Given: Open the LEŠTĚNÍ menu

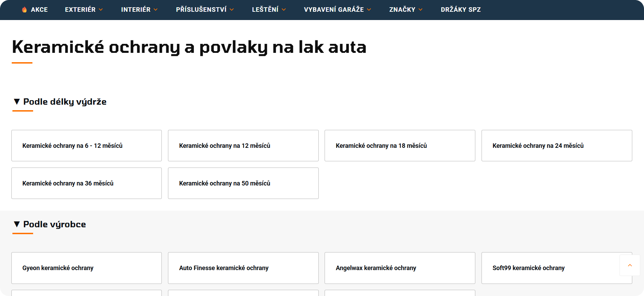Looking at the screenshot, I should pyautogui.click(x=265, y=10).
